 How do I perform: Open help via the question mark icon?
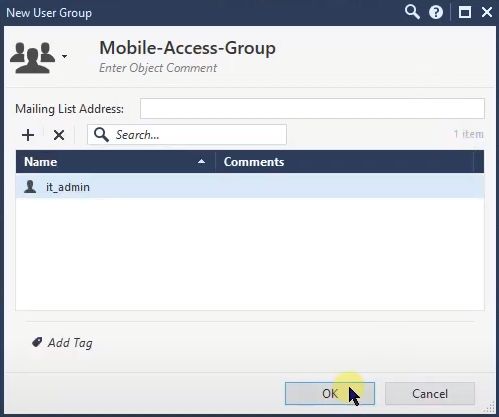[436, 13]
